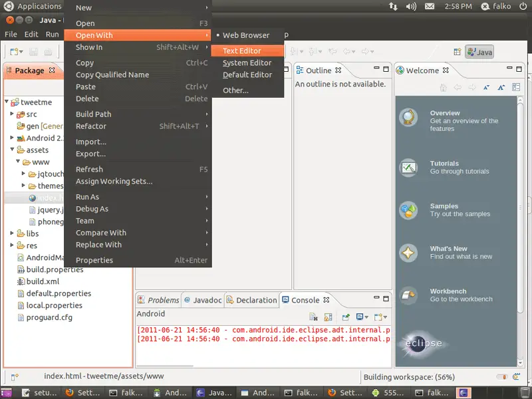Open the Overview link on Welcome page

point(445,113)
